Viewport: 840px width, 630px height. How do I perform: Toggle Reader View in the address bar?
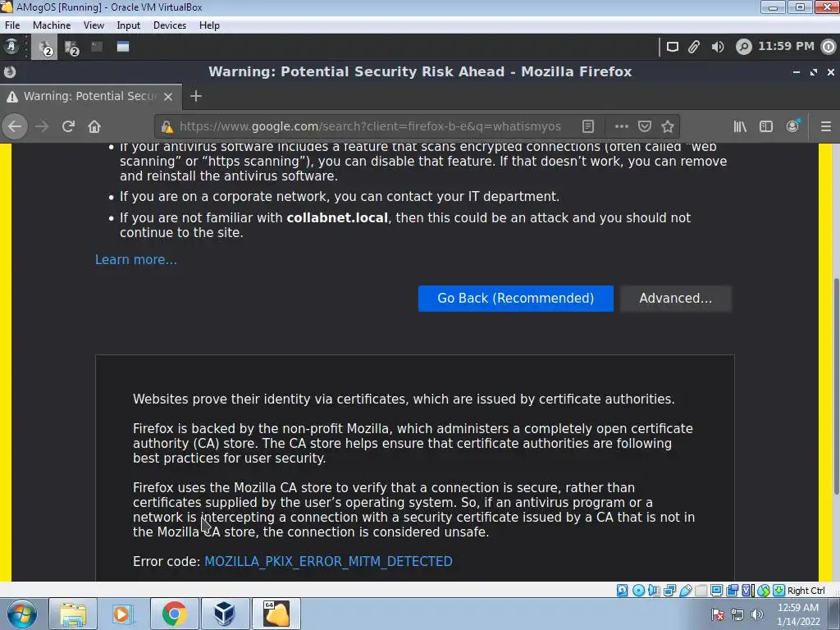[x=587, y=126]
